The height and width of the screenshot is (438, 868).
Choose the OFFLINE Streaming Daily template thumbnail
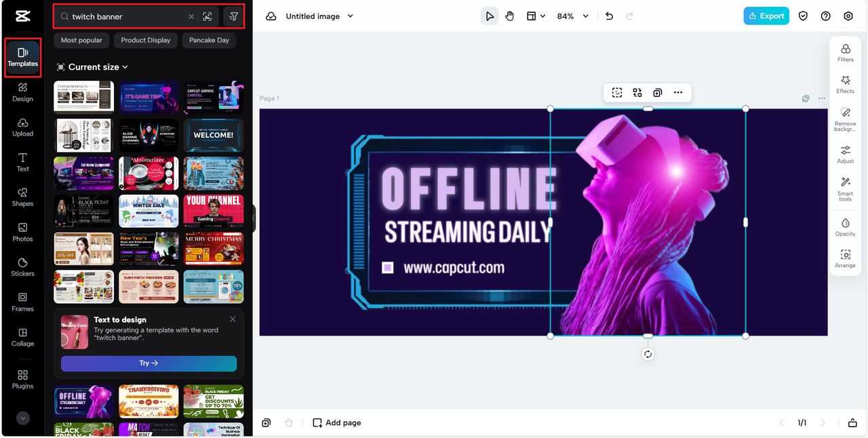point(83,401)
